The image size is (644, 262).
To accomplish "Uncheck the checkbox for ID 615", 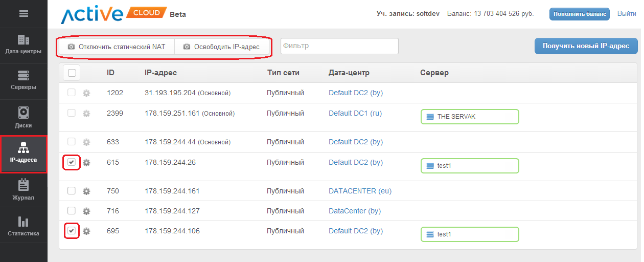I will point(72,162).
